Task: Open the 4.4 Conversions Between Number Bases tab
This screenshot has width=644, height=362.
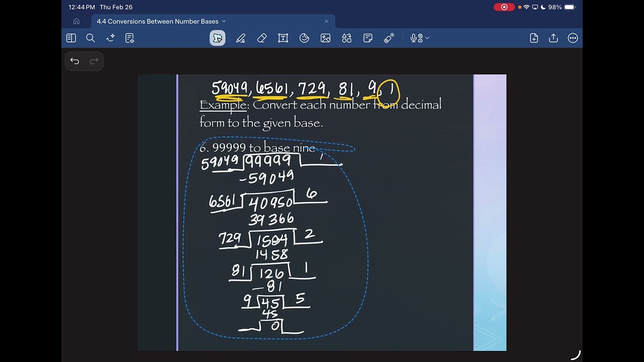Action: point(157,21)
